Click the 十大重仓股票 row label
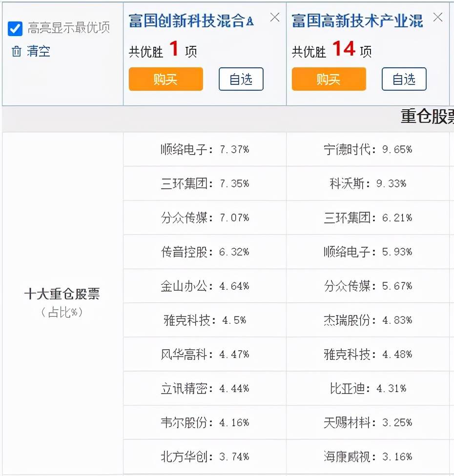Screen dimensions: 454x476 (62, 294)
